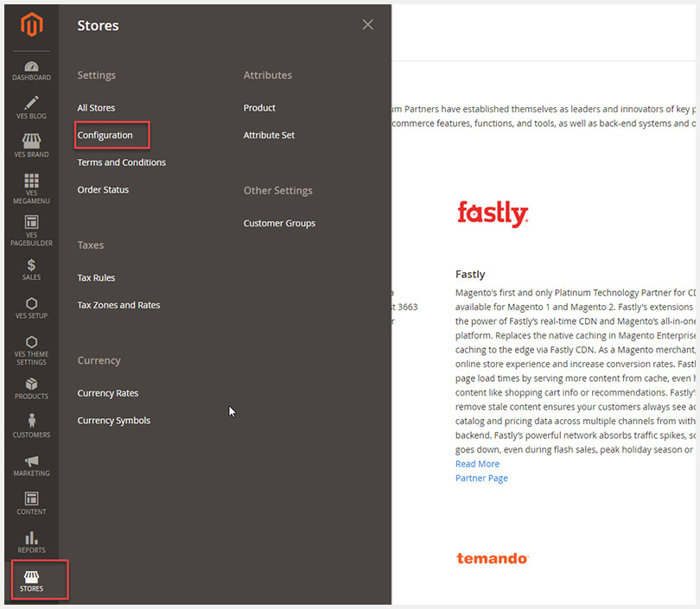Open Fastly Partner Page link
The width and height of the screenshot is (700, 609).
point(481,479)
